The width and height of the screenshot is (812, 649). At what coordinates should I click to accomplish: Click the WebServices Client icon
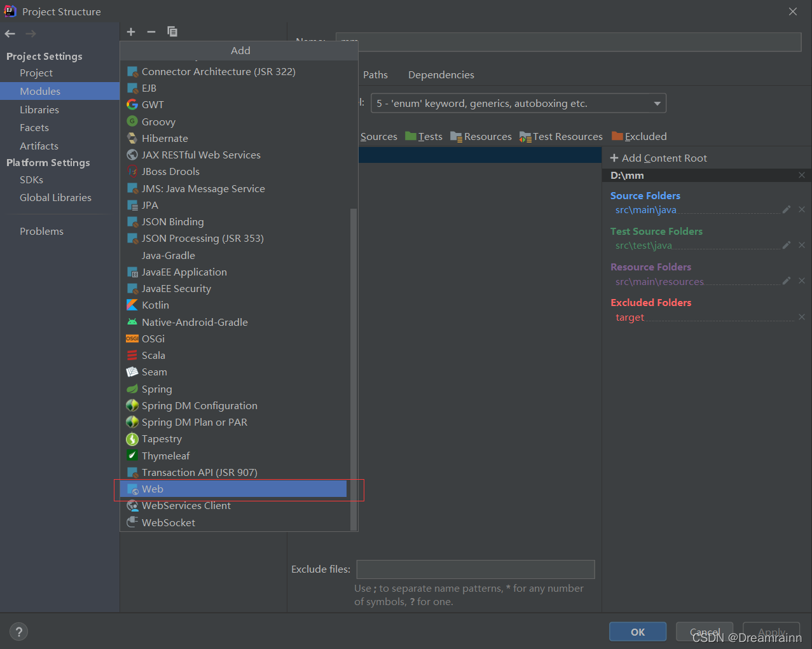click(x=132, y=505)
